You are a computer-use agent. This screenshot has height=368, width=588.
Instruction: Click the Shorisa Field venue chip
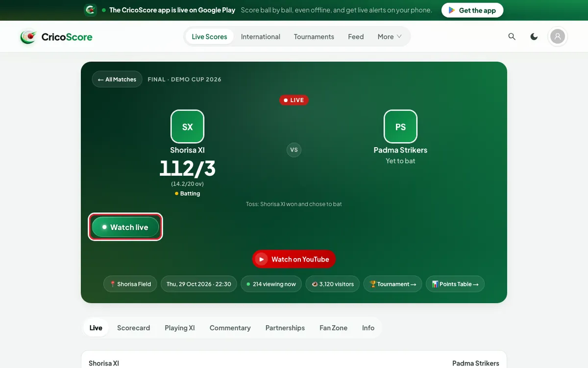pyautogui.click(x=130, y=284)
